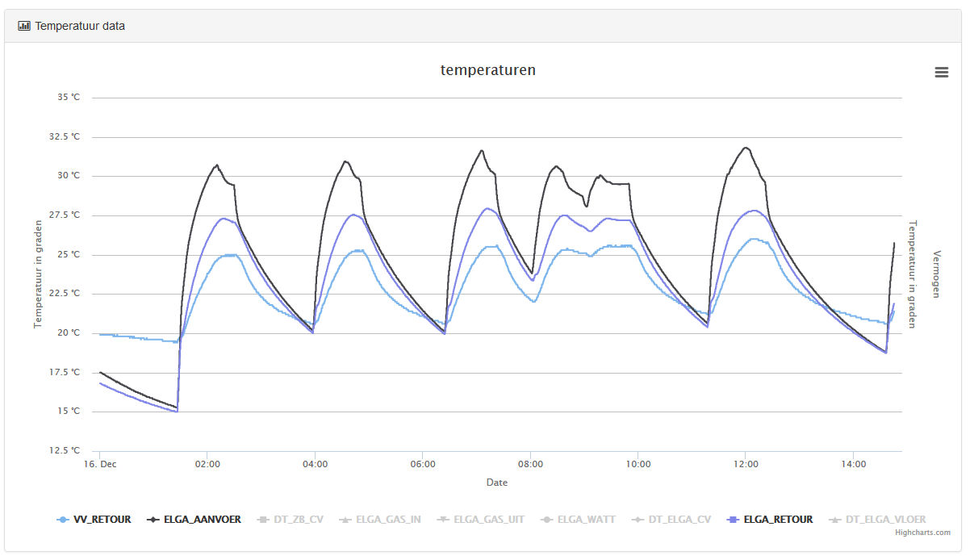974x560 pixels.
Task: Click the ELGA_RETOUR square legend marker
Action: click(x=734, y=520)
